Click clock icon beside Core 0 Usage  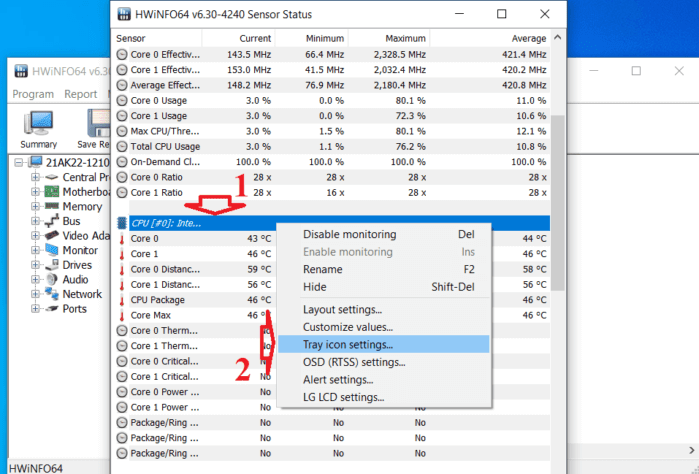[122, 100]
